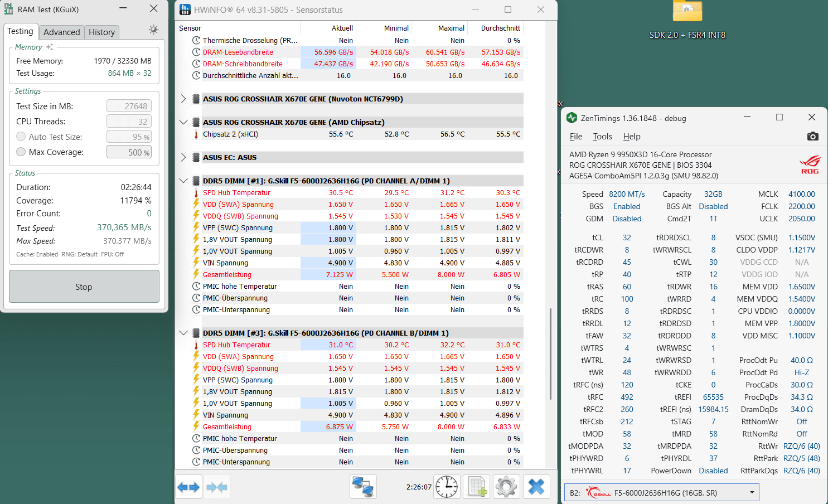Click the Test Size in MB field

tap(129, 106)
